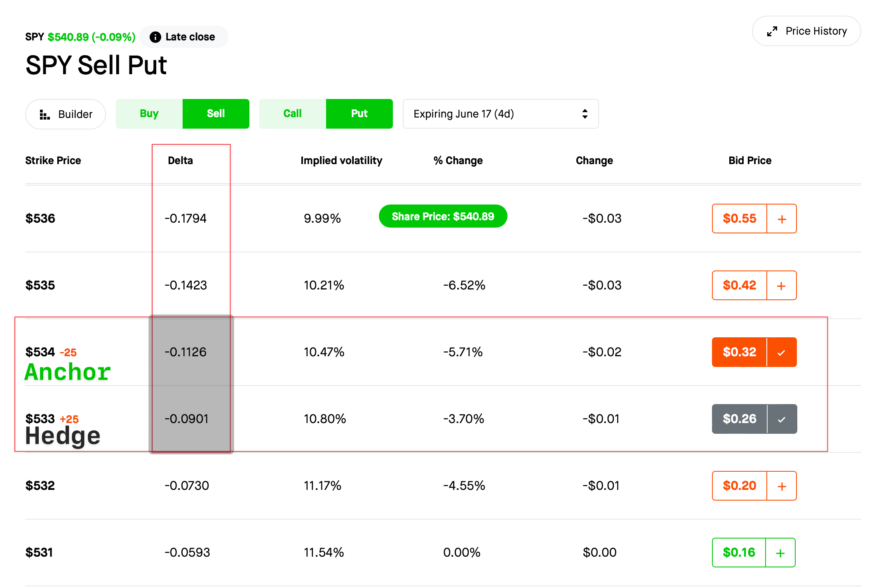Click delta value -0.1794
Screen dimensions: 874x588
tap(186, 219)
